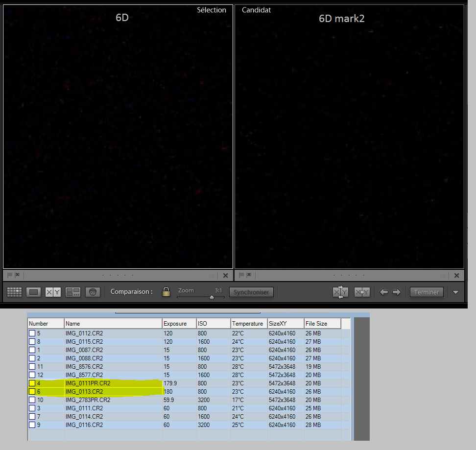This screenshot has width=476, height=450.
Task: Check the box for IMG_0112.CR2
Action: coord(32,333)
